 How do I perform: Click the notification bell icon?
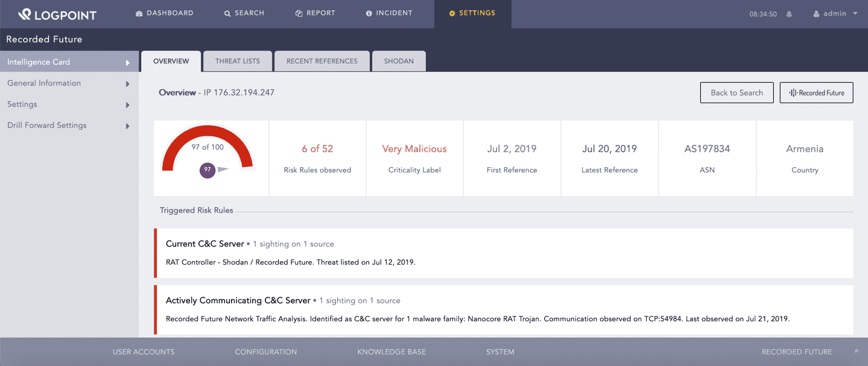(789, 14)
